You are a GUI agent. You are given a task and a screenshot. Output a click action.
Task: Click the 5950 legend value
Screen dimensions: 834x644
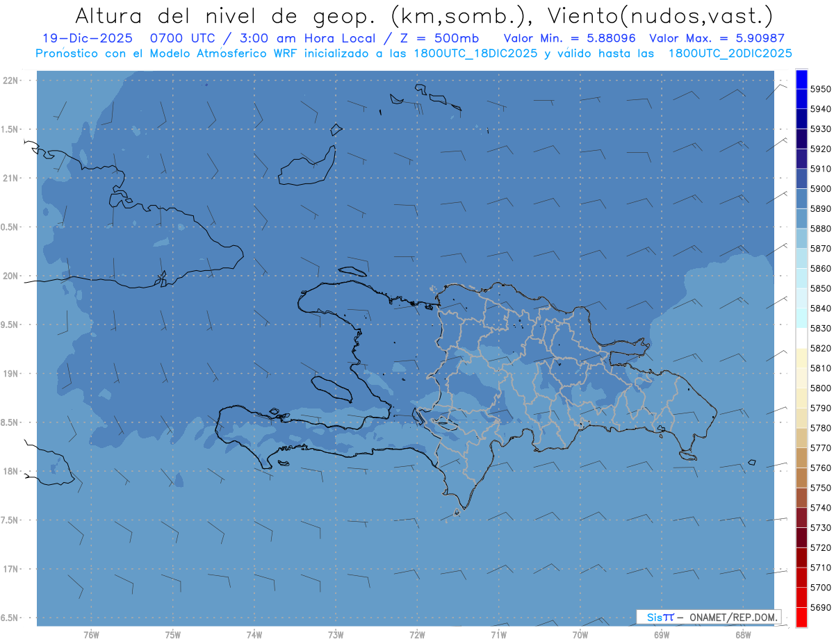click(x=820, y=89)
